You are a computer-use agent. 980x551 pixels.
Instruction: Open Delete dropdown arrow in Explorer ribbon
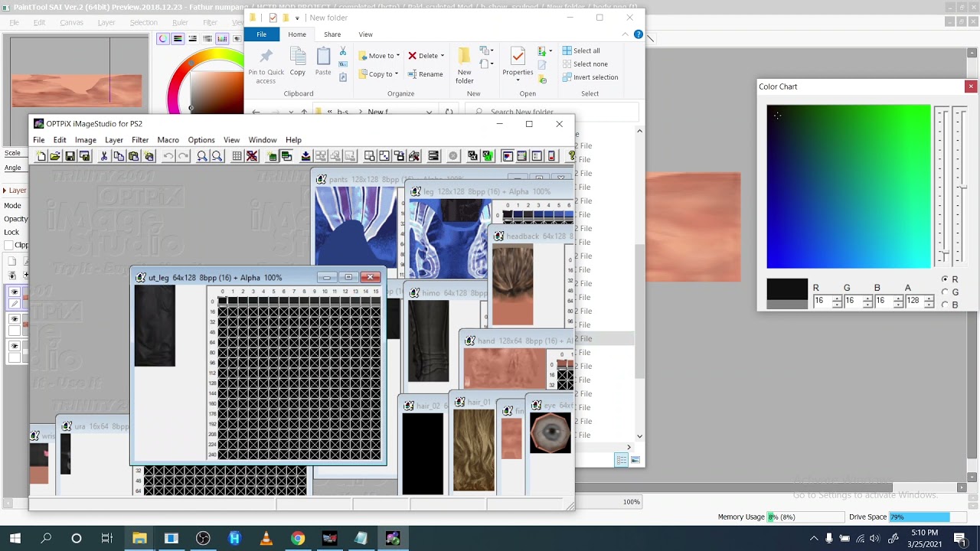point(442,56)
